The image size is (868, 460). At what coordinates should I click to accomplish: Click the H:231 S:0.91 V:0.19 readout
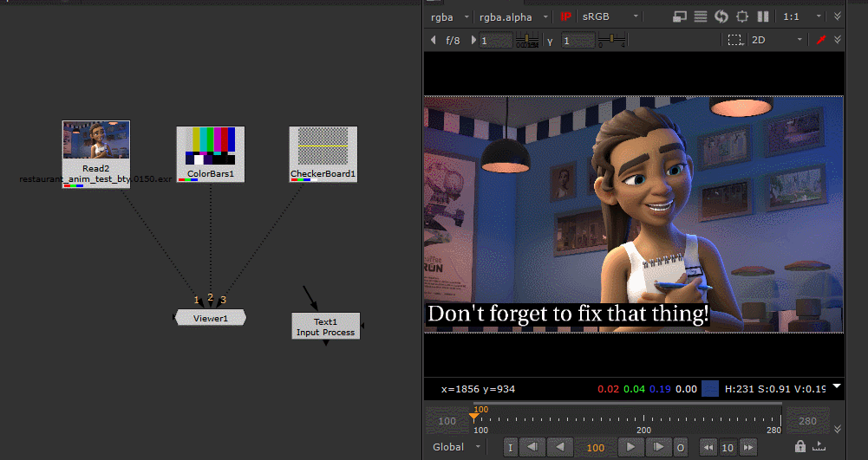click(775, 389)
